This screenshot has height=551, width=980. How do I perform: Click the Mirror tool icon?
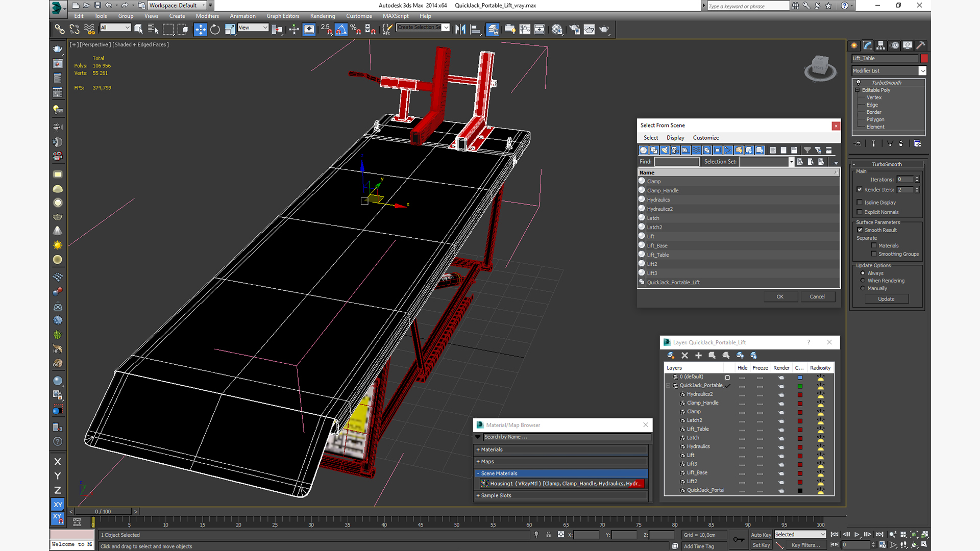point(460,30)
